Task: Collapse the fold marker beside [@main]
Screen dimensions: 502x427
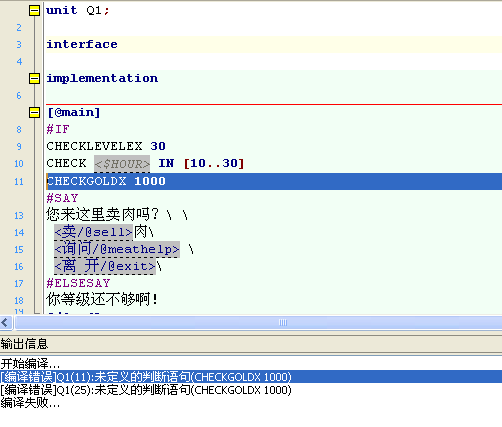Action: pos(34,112)
